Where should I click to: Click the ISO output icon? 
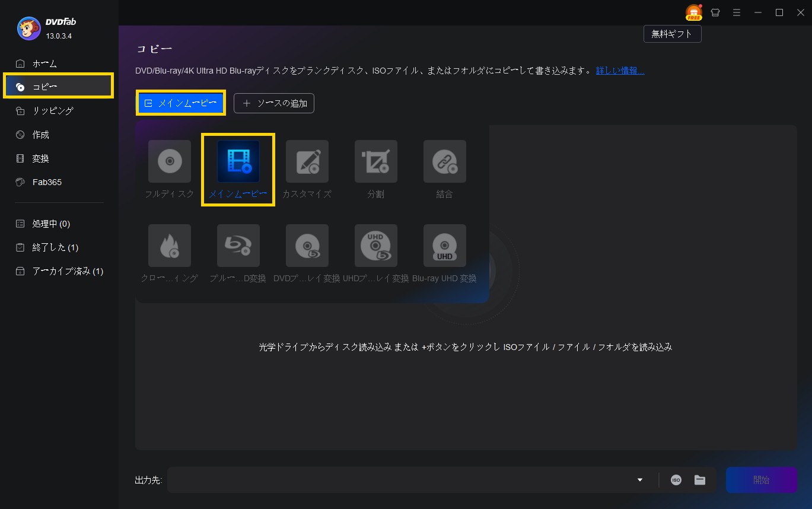pyautogui.click(x=676, y=480)
